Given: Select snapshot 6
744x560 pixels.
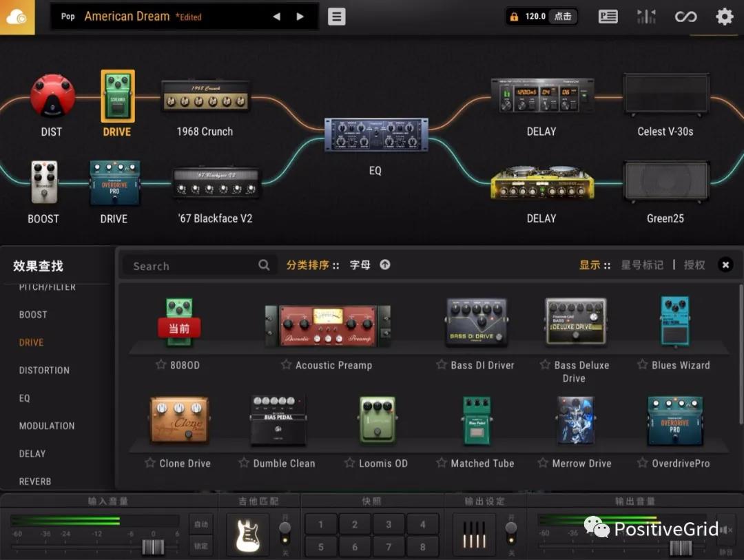Looking at the screenshot, I should click(x=355, y=547).
